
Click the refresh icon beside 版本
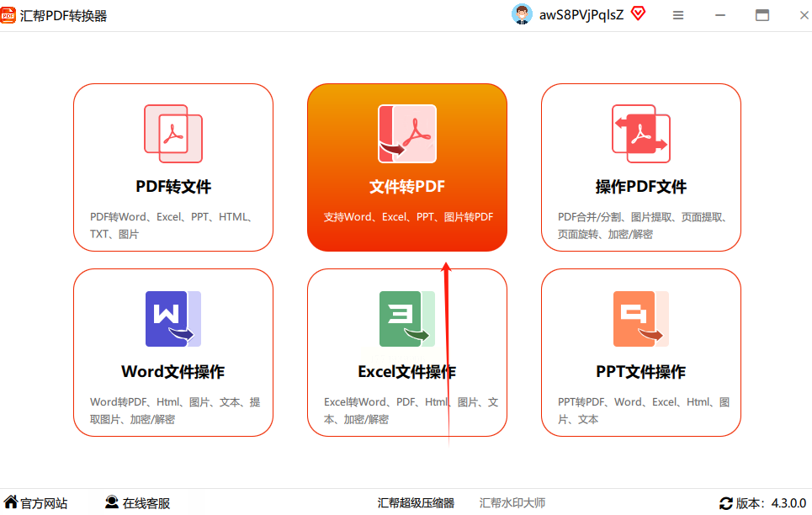[726, 503]
